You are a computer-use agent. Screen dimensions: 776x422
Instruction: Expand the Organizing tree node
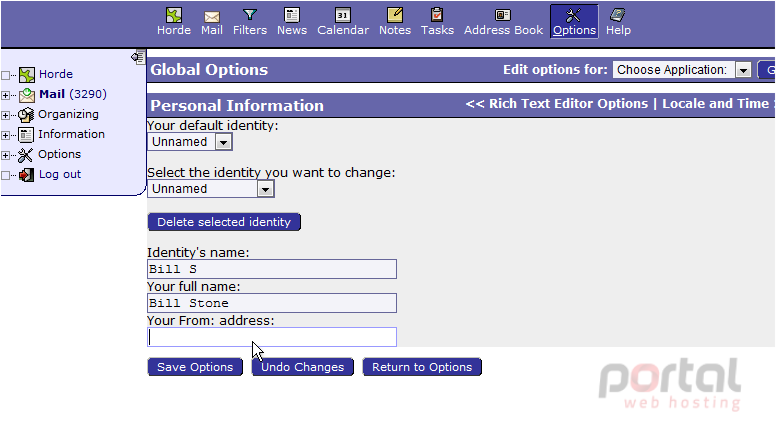pos(5,115)
